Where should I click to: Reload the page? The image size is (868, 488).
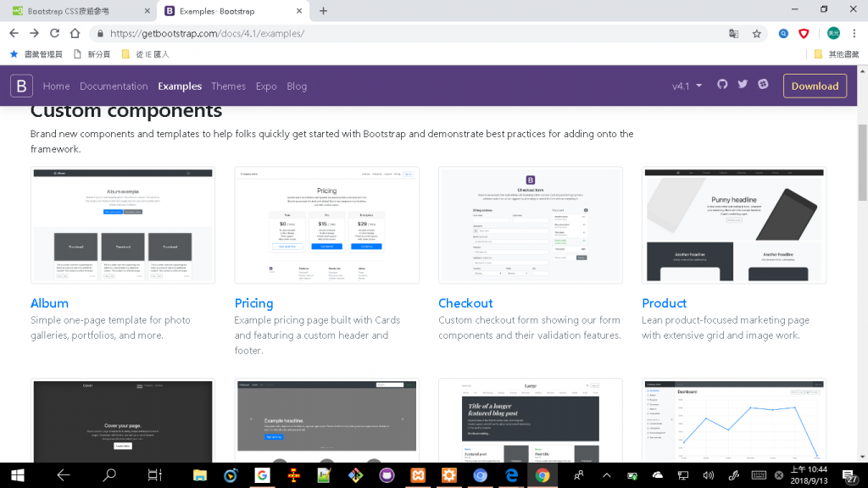tap(54, 33)
